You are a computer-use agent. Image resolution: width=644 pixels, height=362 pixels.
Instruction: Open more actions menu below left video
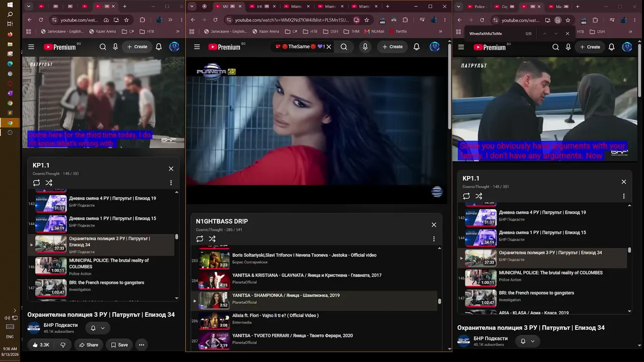[141, 345]
